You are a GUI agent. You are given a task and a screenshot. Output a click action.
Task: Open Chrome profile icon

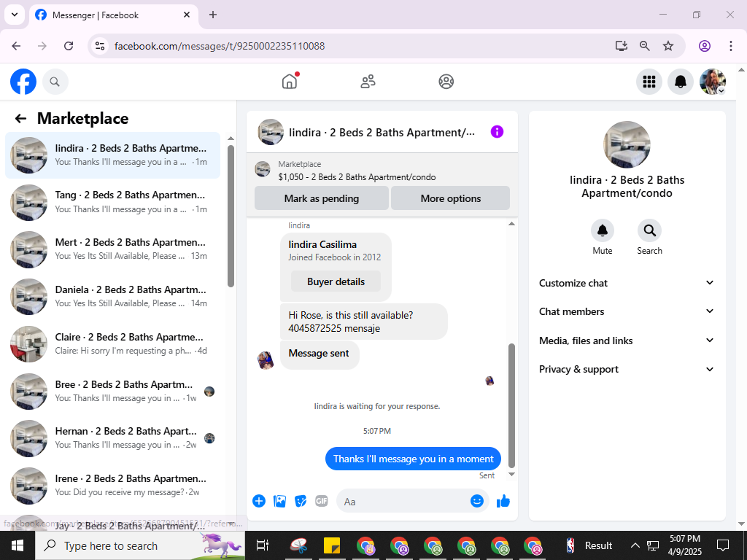[x=705, y=46]
